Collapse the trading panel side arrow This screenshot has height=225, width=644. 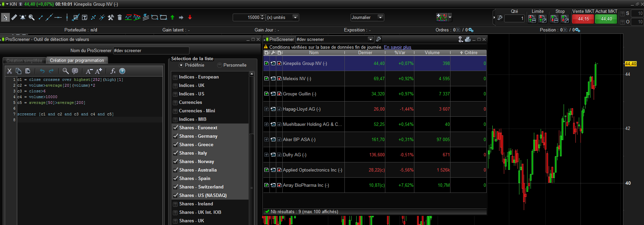494,18
